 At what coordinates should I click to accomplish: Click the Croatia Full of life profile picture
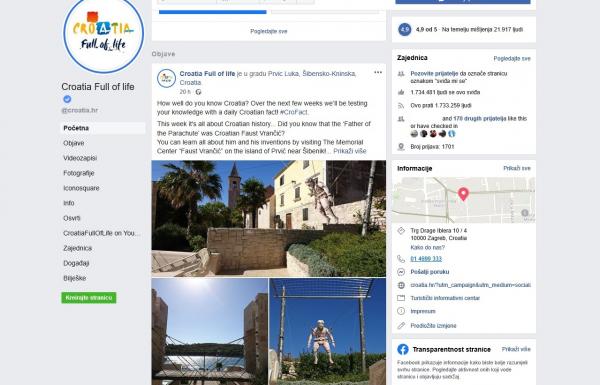103,35
